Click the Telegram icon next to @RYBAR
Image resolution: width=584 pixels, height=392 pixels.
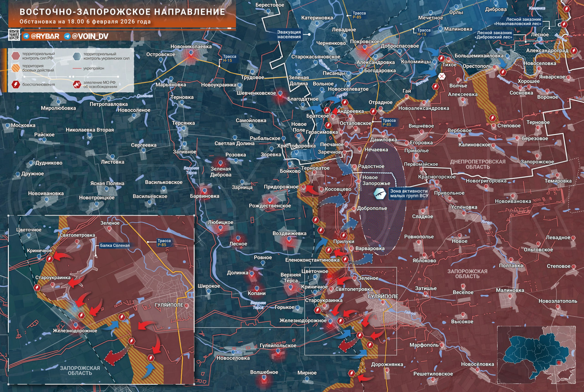point(26,36)
